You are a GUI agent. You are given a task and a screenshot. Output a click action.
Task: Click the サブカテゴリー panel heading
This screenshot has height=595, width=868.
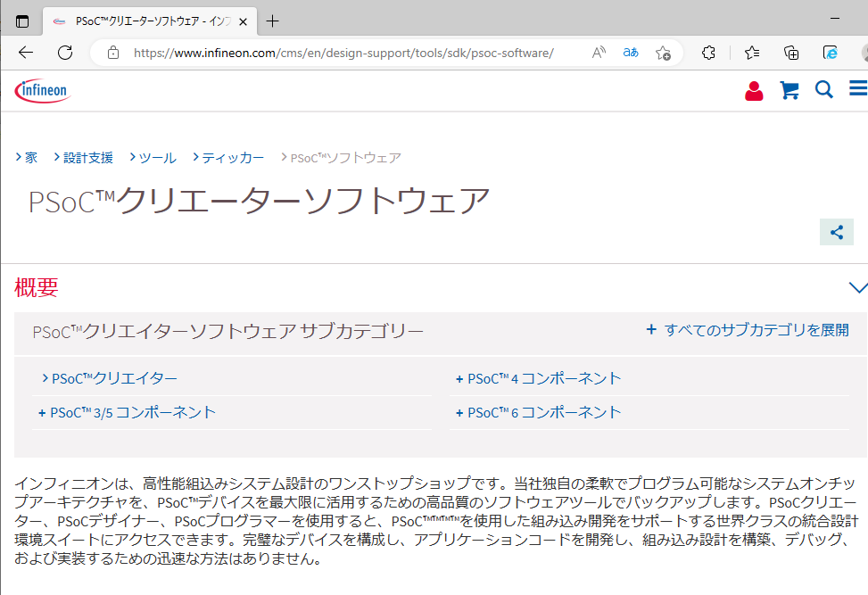click(228, 332)
